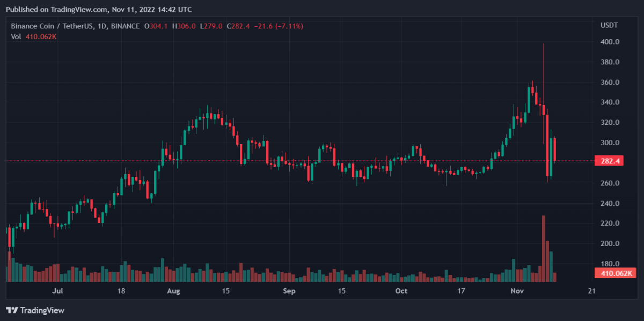Click the TradingView logo icon

pos(11,310)
